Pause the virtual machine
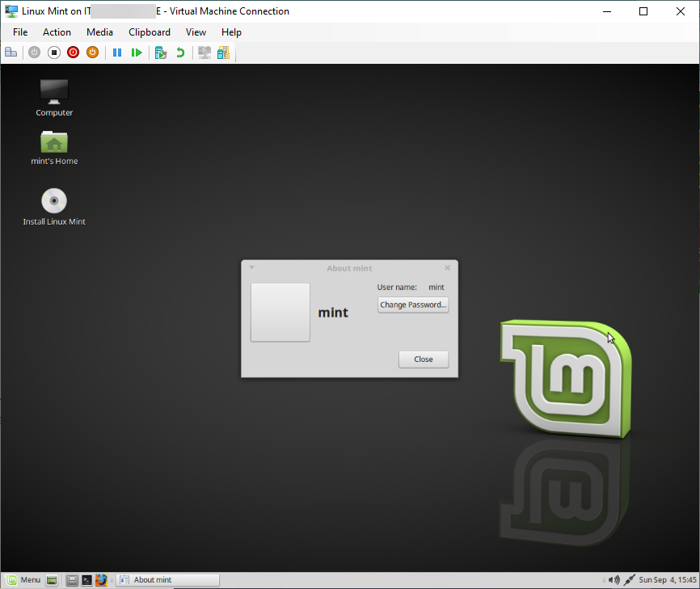 pos(117,53)
